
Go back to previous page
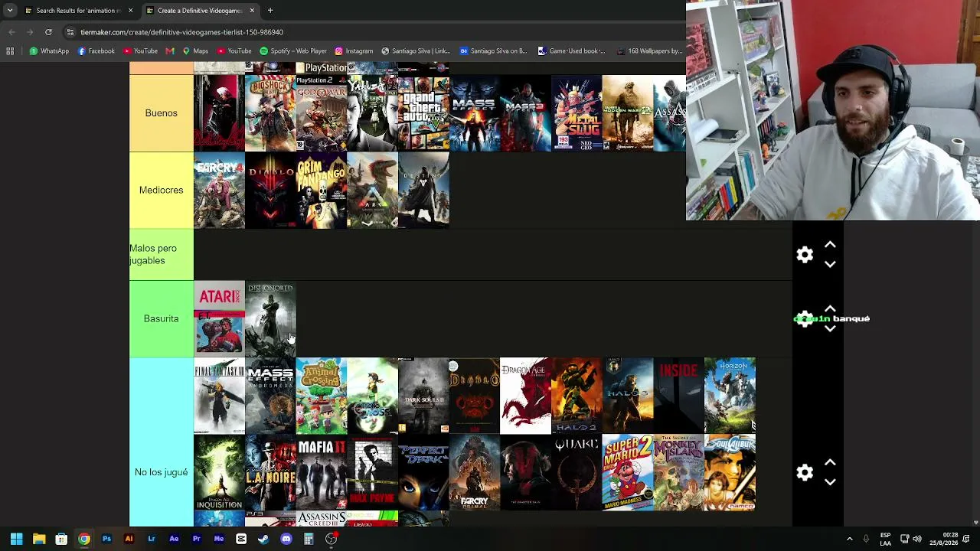pos(11,32)
